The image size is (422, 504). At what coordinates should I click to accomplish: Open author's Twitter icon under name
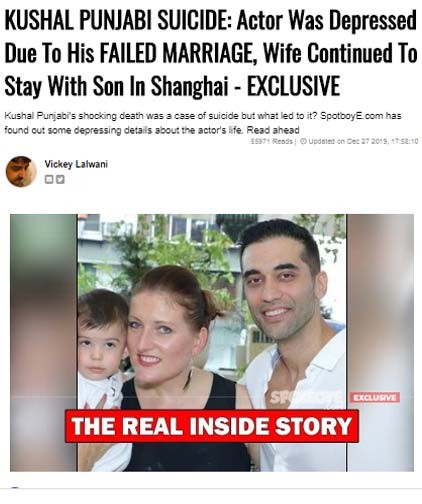click(x=60, y=179)
